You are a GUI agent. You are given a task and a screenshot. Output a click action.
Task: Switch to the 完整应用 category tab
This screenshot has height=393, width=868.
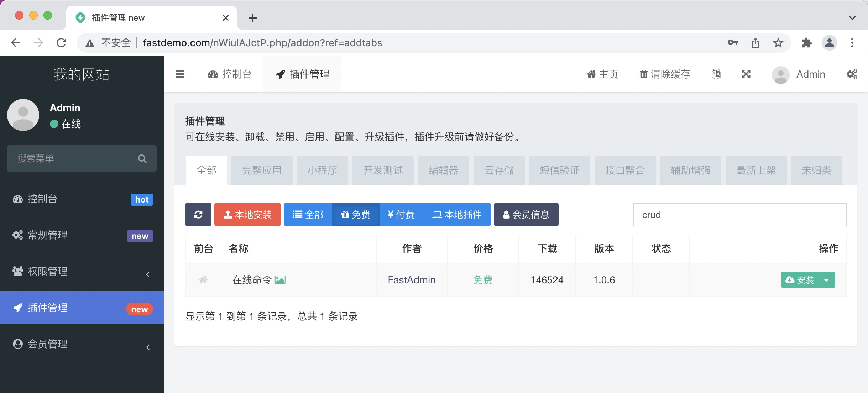pyautogui.click(x=262, y=170)
